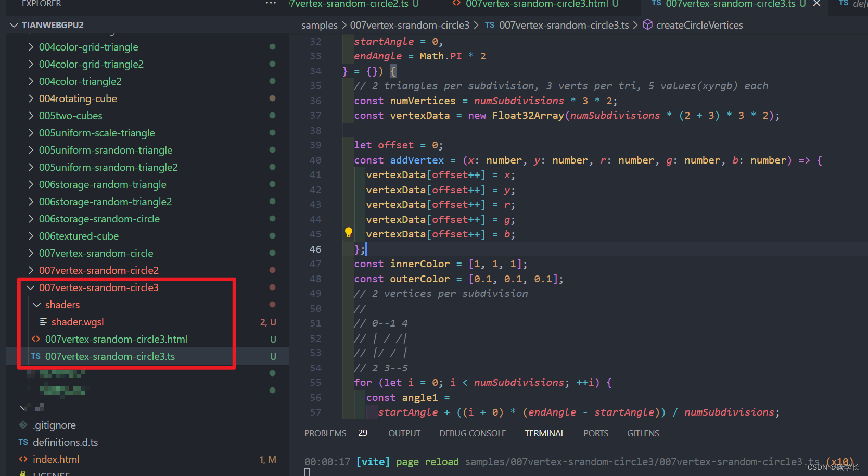Screen dimensions: 868x476
Task: Click the vite page reload terminal line
Action: click(579, 461)
